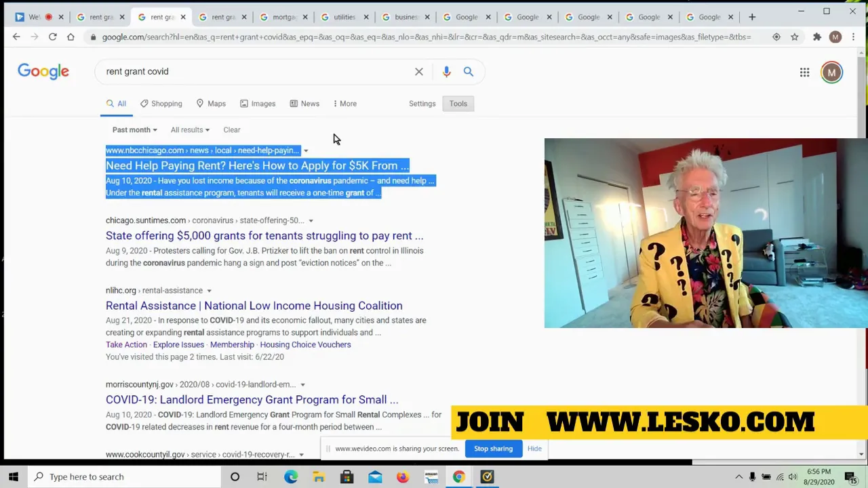Clear the search box with the X icon
This screenshot has height=488, width=868.
(419, 71)
